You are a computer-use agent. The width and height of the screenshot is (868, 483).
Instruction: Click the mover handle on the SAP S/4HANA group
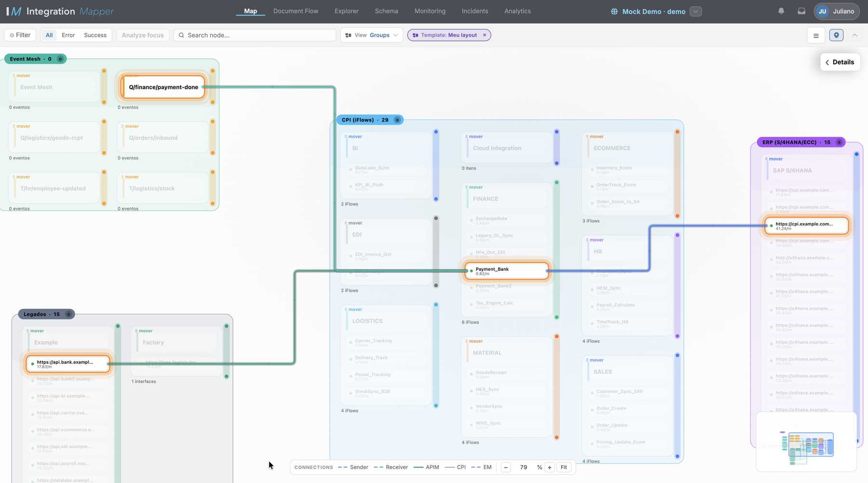coord(774,159)
